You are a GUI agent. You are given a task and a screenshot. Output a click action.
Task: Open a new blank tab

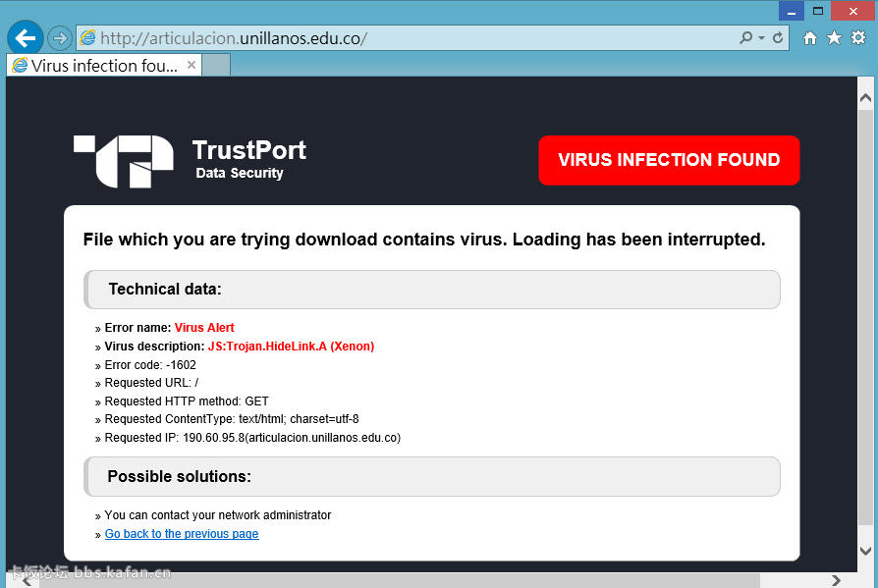pos(216,65)
